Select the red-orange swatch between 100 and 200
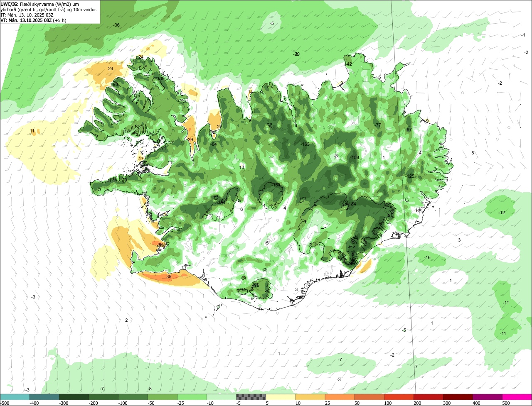Image resolution: width=532 pixels, height=406 pixels. (399, 397)
